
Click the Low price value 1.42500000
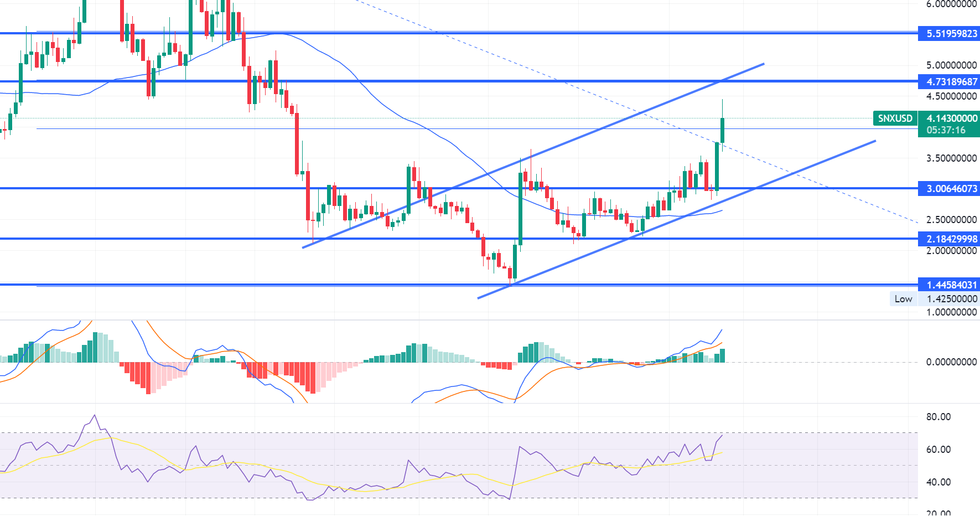click(952, 299)
